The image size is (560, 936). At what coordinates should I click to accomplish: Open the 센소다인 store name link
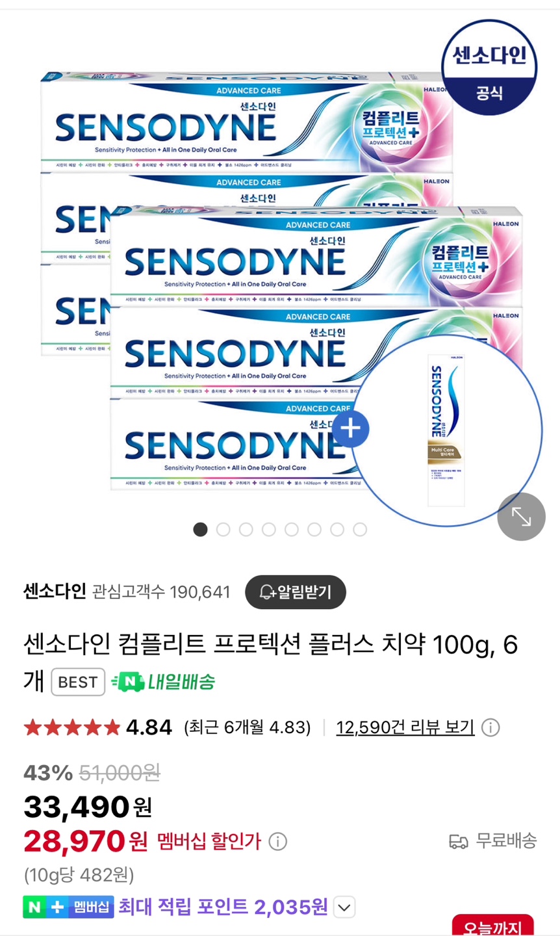coord(55,591)
